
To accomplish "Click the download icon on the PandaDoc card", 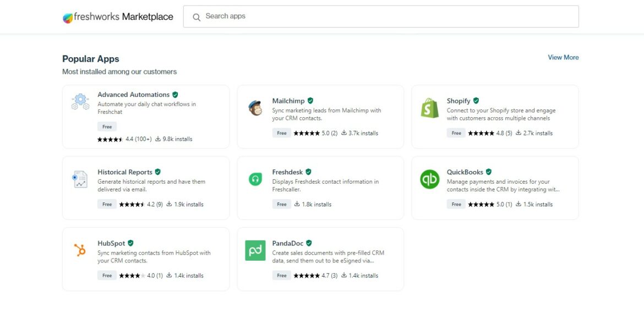I will point(344,275).
